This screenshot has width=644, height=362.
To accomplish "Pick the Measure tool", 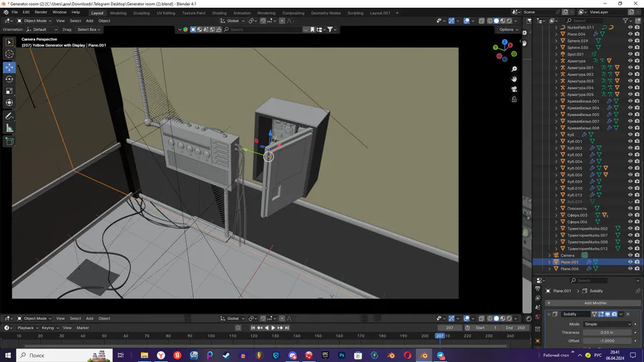I will 9,128.
